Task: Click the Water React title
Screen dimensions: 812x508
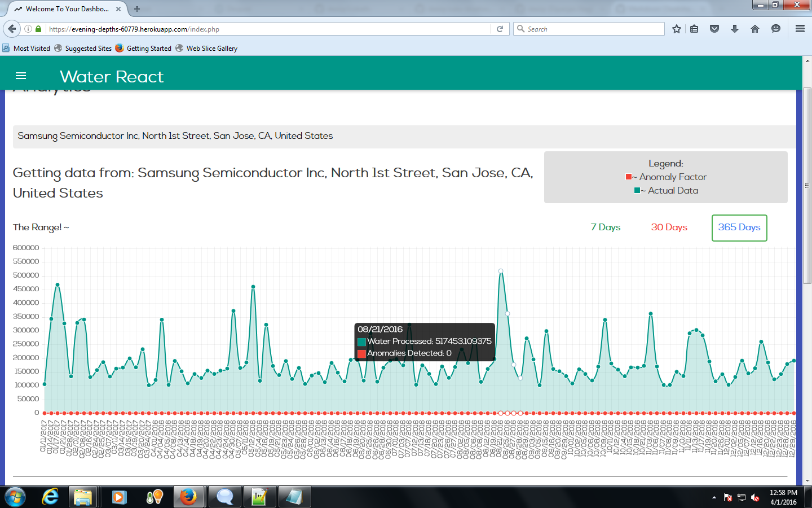Action: point(112,76)
